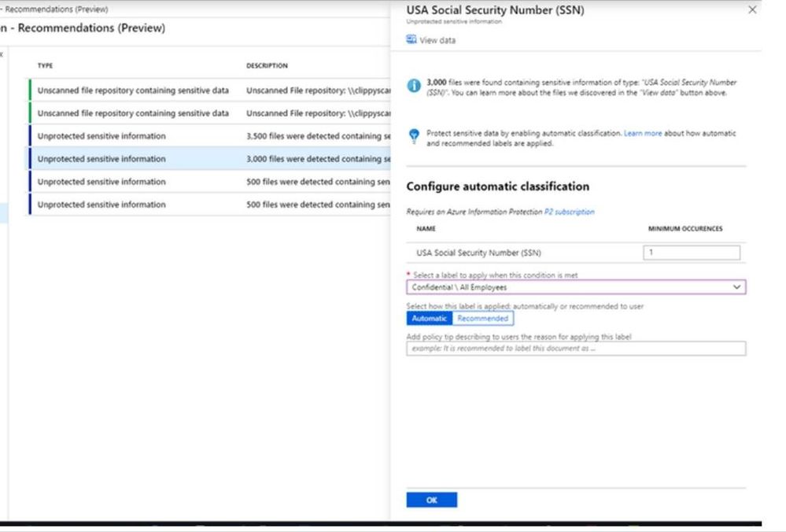This screenshot has width=786, height=532.
Task: Click the lightbulb tip icon
Action: coord(414,137)
